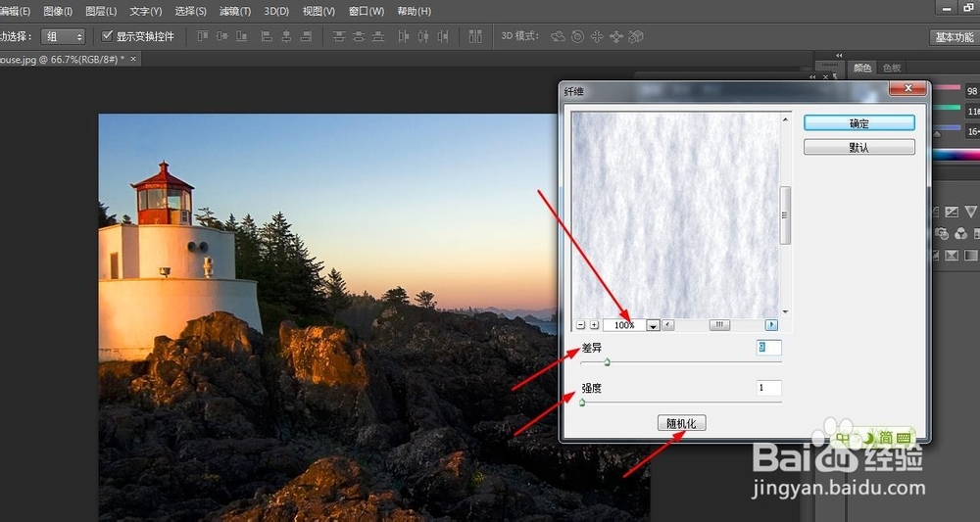
Task: Click the distribute horizontal centers icon
Action: point(423,36)
